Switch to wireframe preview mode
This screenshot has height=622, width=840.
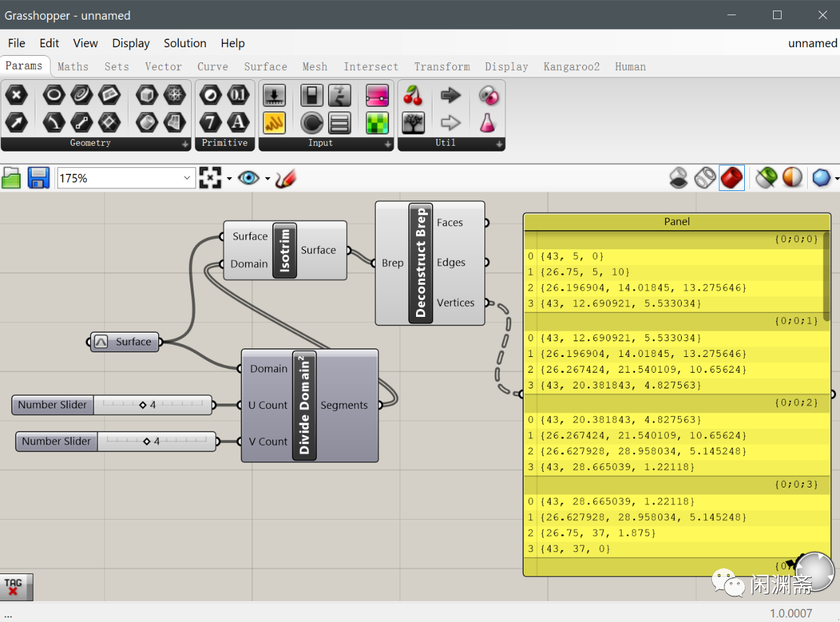pos(705,178)
